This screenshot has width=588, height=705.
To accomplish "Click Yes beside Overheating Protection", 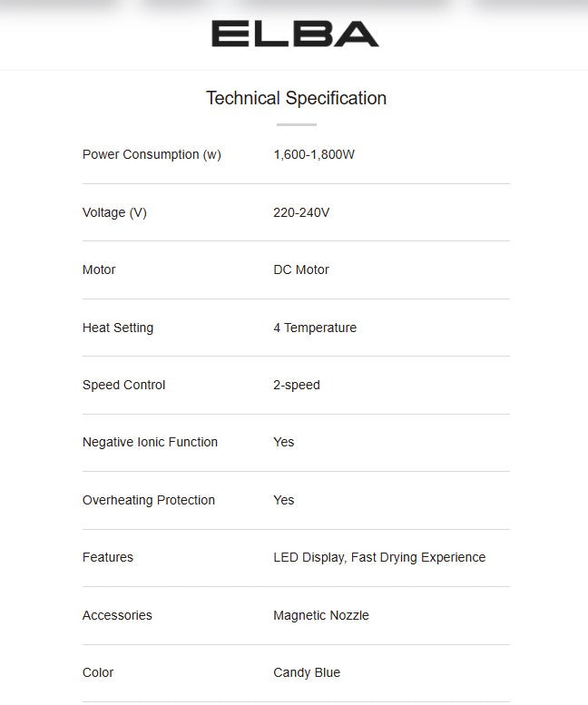I will (x=284, y=500).
